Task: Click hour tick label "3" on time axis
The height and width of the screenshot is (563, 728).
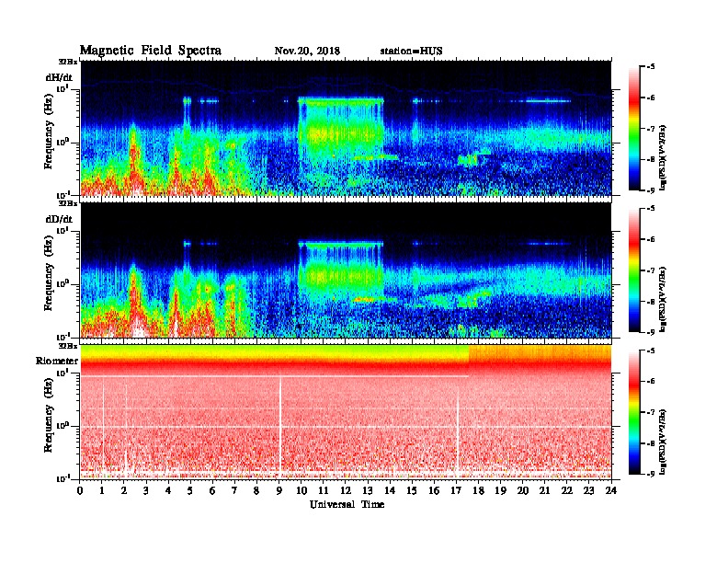Action: (x=147, y=491)
